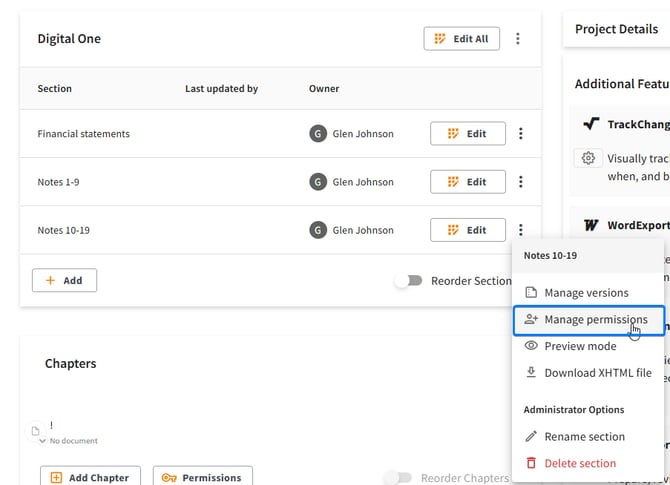Image resolution: width=670 pixels, height=485 pixels.
Task: Click Edit button for Notes 10-19
Action: tap(467, 230)
